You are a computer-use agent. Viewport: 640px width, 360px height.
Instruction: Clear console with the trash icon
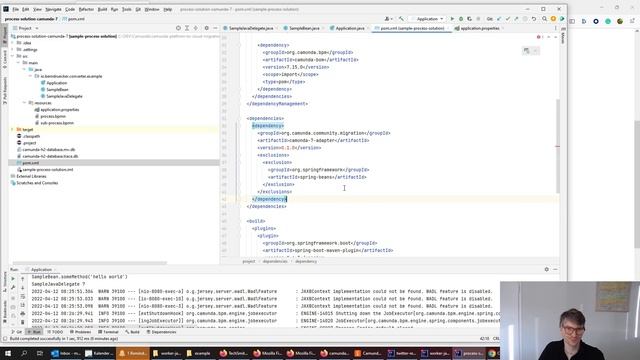[22, 322]
